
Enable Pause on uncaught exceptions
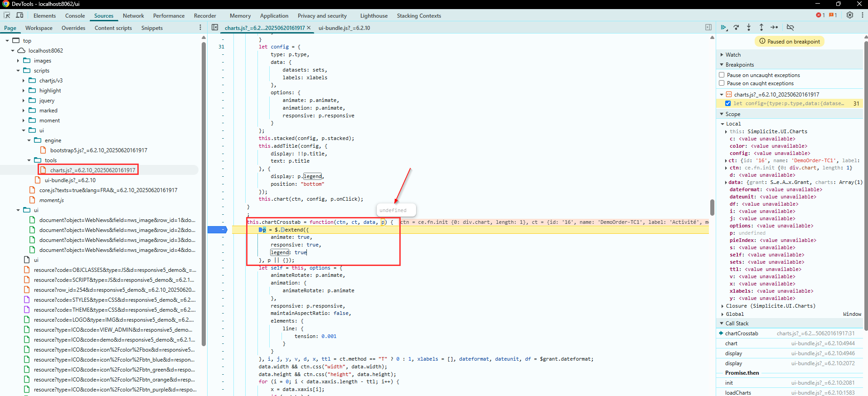(722, 75)
